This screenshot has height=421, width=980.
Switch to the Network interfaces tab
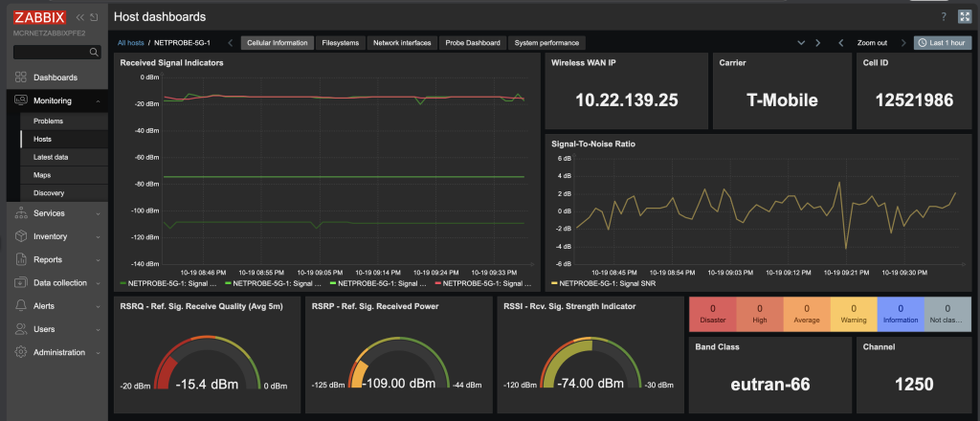[402, 43]
